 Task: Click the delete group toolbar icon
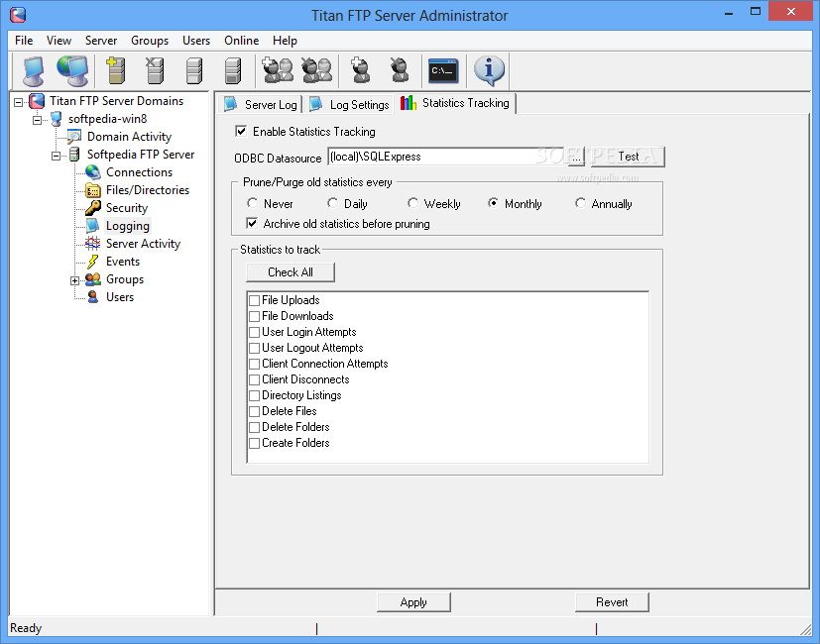point(317,70)
